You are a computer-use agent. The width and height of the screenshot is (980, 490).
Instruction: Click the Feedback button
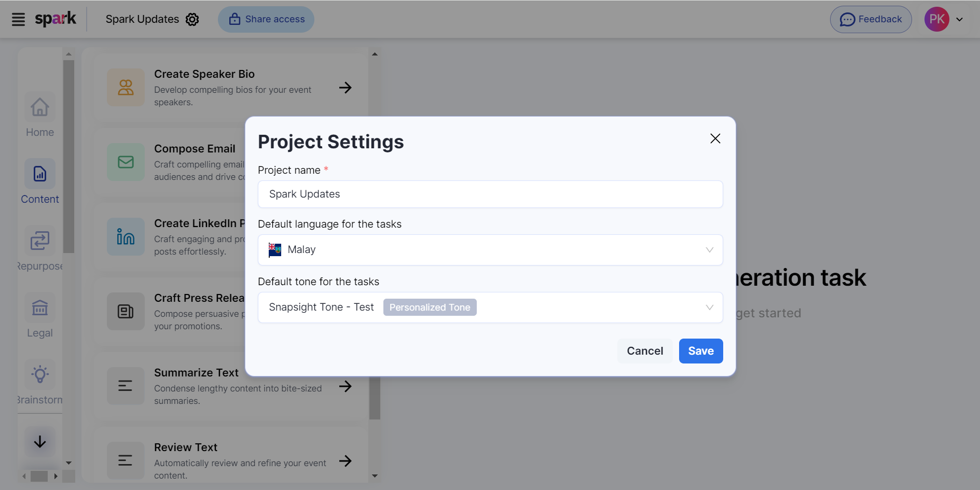coord(871,20)
